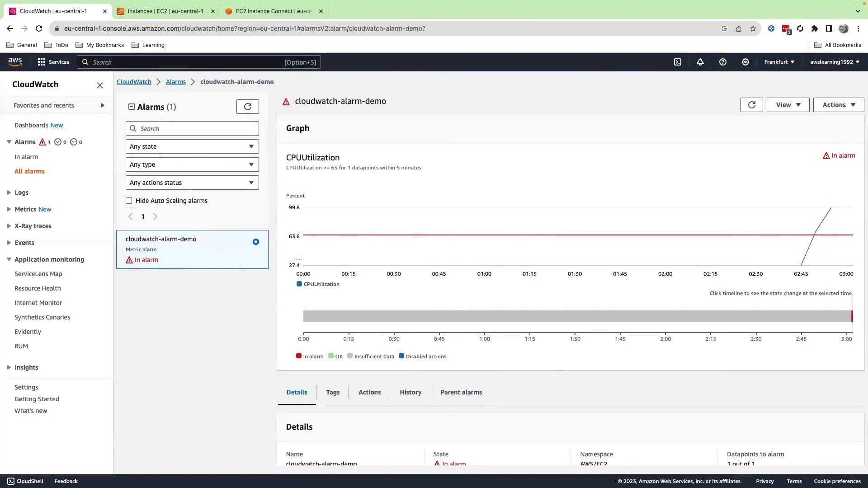Refresh the cloudwatch-alarm-demo detail view
The image size is (868, 488).
(751, 105)
